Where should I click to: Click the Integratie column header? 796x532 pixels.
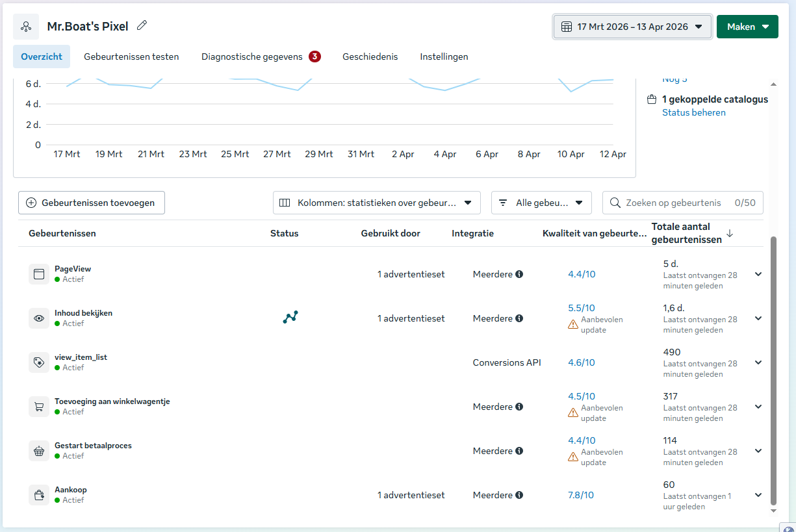(x=473, y=233)
